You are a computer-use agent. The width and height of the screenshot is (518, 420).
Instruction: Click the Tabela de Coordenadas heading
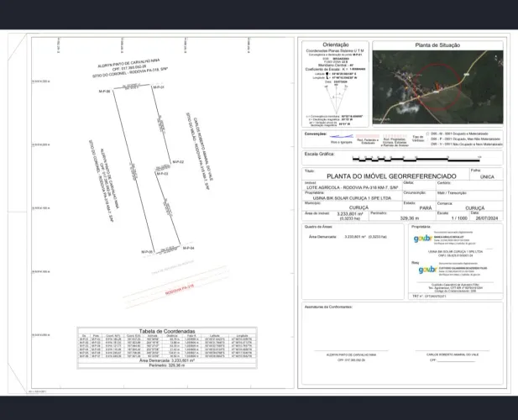point(167,331)
